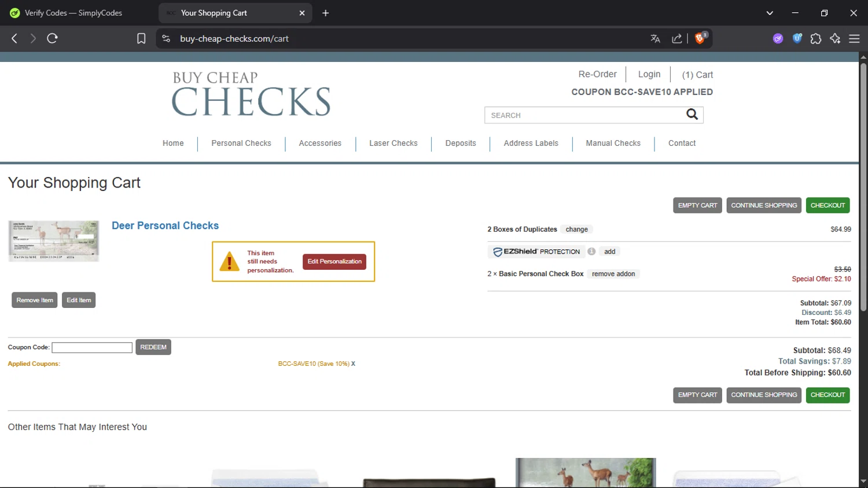Click the address bar URL

234,39
